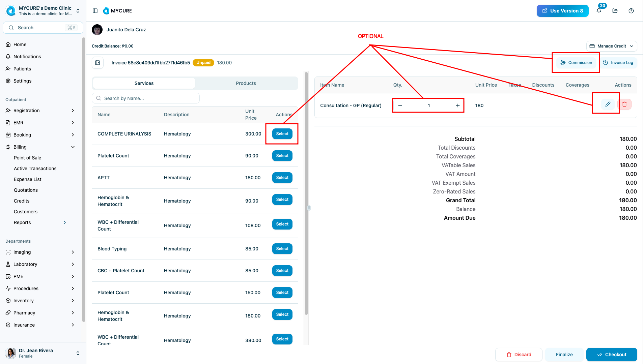The width and height of the screenshot is (643, 364).
Task: Open the Manage Credit dropdown
Action: click(611, 46)
